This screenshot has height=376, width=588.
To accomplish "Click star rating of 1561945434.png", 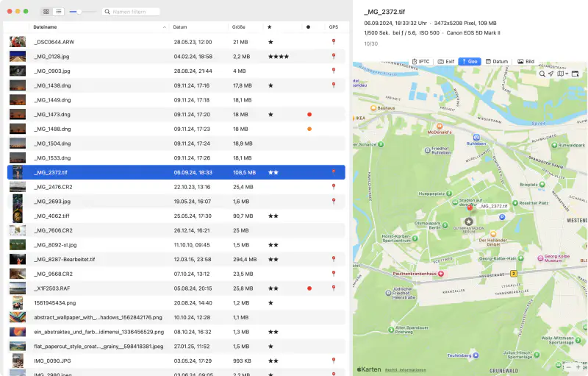I will 270,303.
